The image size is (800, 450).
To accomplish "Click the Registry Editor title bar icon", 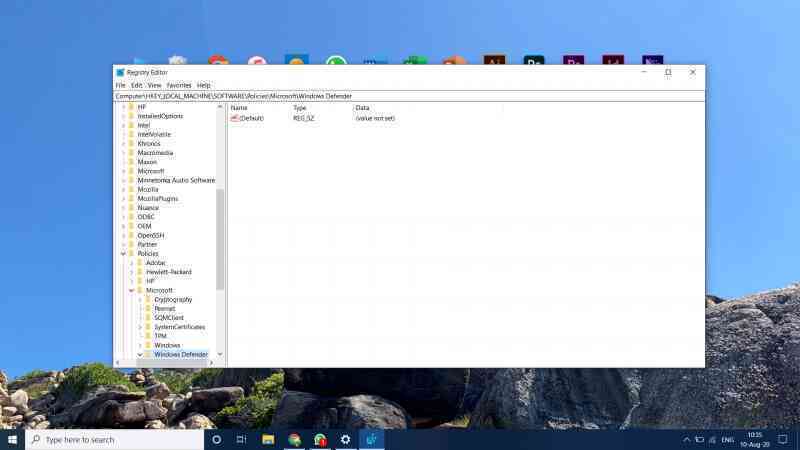I will coord(120,72).
